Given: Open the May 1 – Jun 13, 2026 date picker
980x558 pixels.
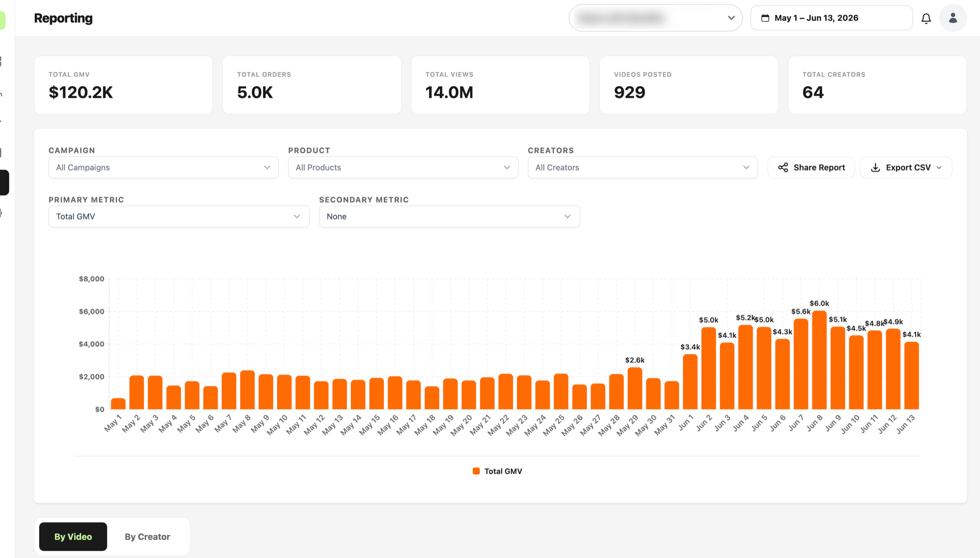Looking at the screenshot, I should (x=831, y=18).
